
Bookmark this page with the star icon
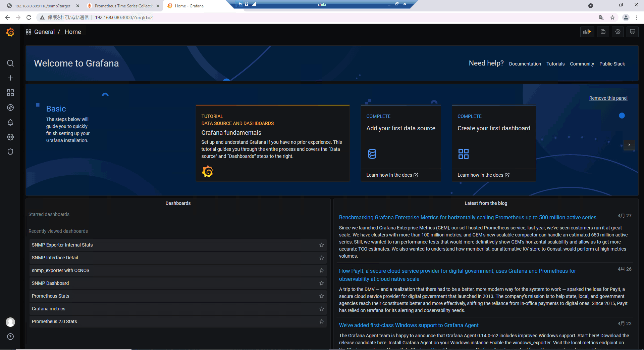pos(612,17)
